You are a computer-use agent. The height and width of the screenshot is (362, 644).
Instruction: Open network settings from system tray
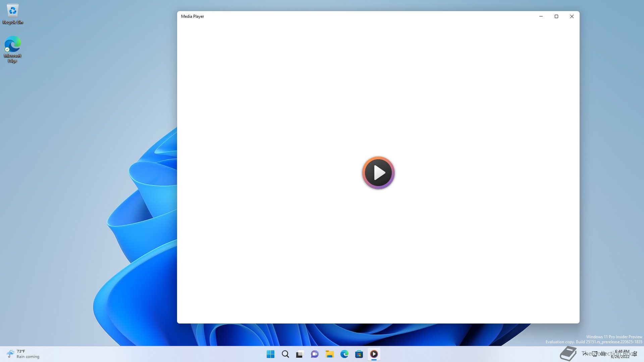click(x=595, y=354)
